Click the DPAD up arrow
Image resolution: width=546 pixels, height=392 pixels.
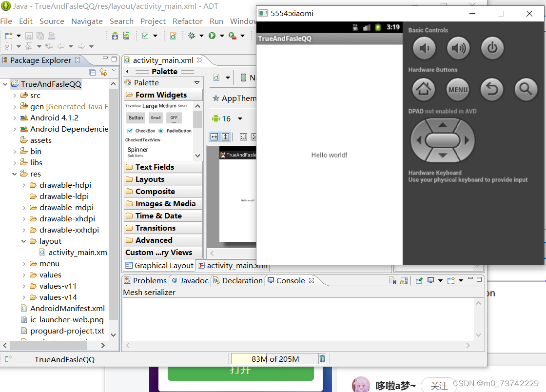pos(443,125)
